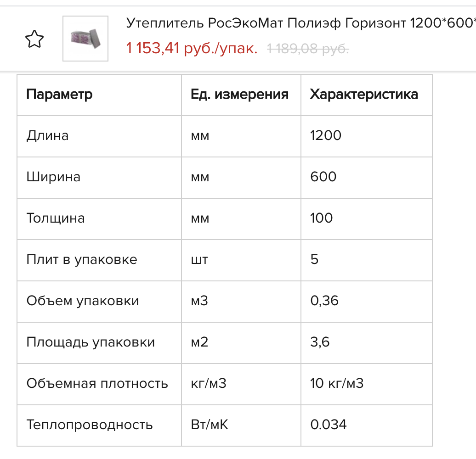
Task: Click the Объем упаковки value 0,36
Action: pyautogui.click(x=324, y=301)
